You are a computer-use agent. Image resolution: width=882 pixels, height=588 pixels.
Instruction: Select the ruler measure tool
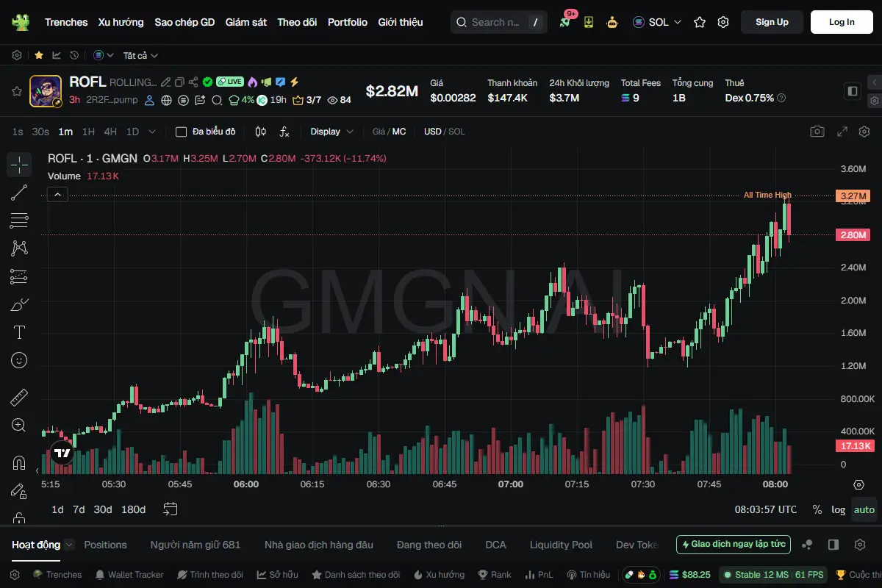point(19,398)
